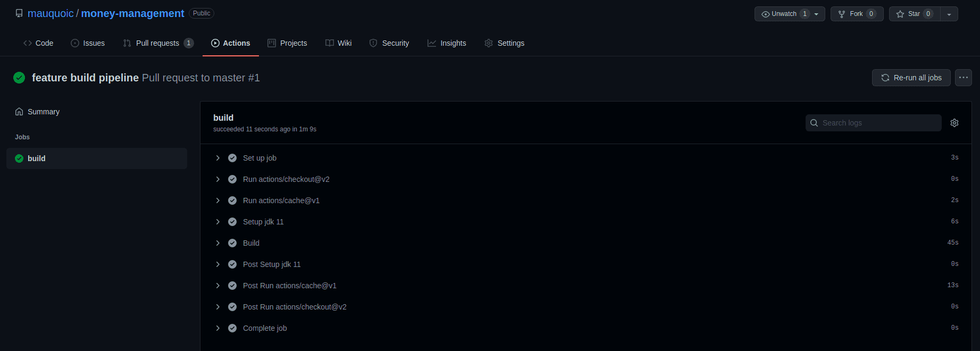Click the success check icon for Post Run actions/cache@v1
This screenshot has height=351, width=980.
(x=232, y=286)
